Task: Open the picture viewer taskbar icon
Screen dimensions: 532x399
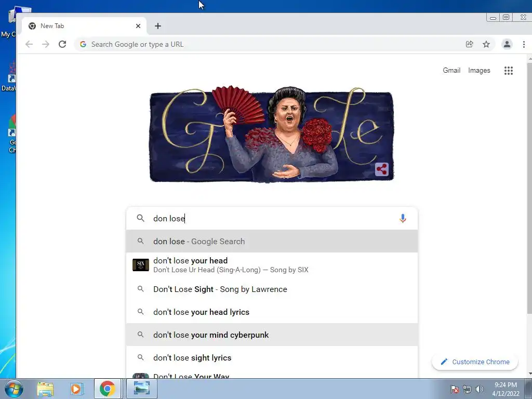Action: click(x=142, y=389)
